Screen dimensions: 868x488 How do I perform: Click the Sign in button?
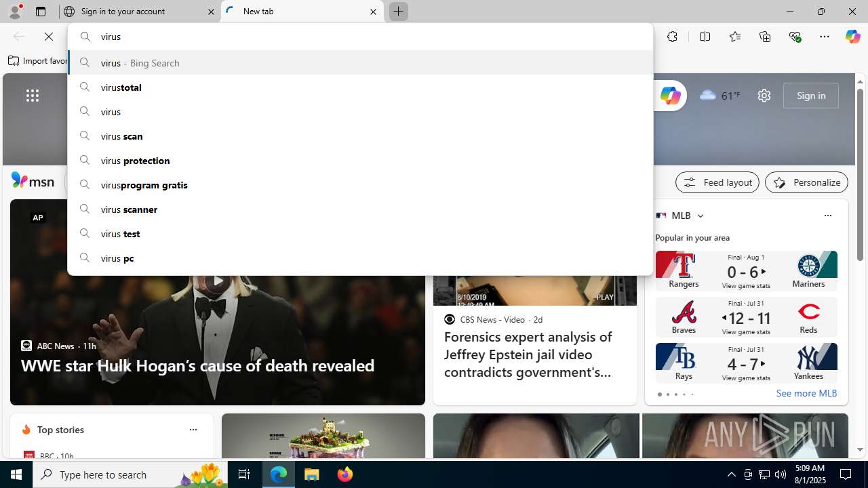pos(810,96)
